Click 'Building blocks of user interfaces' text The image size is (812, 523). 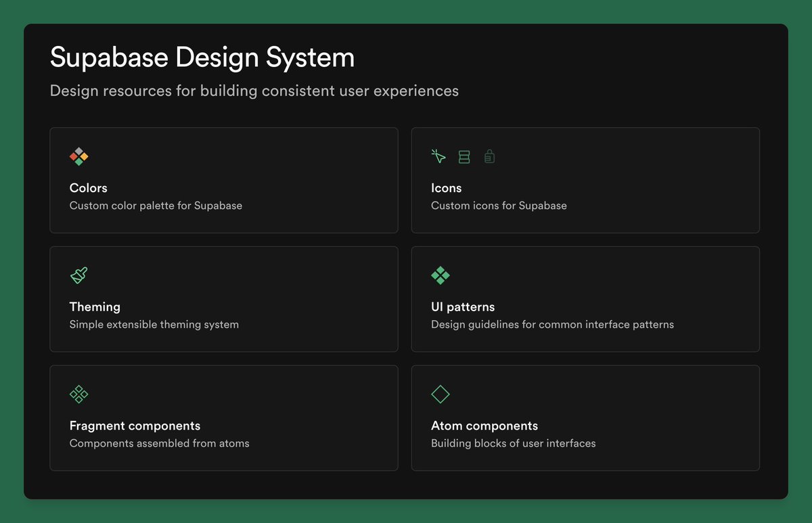[514, 444]
